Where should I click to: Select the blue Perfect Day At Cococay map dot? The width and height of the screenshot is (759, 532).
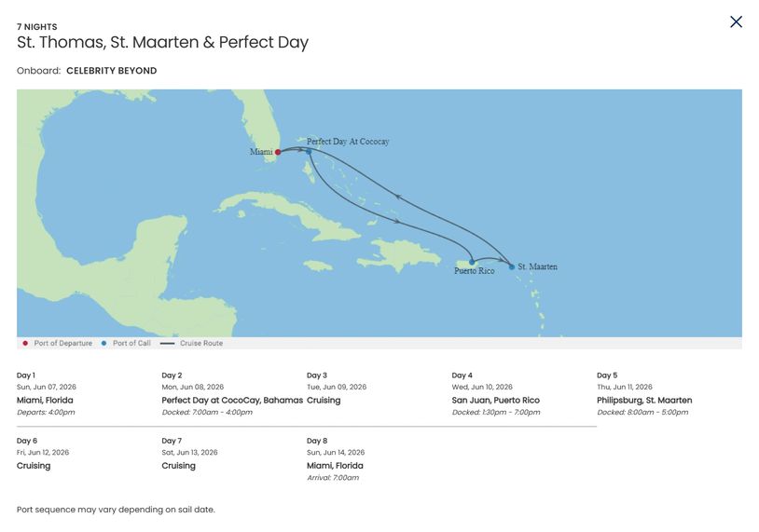click(309, 151)
